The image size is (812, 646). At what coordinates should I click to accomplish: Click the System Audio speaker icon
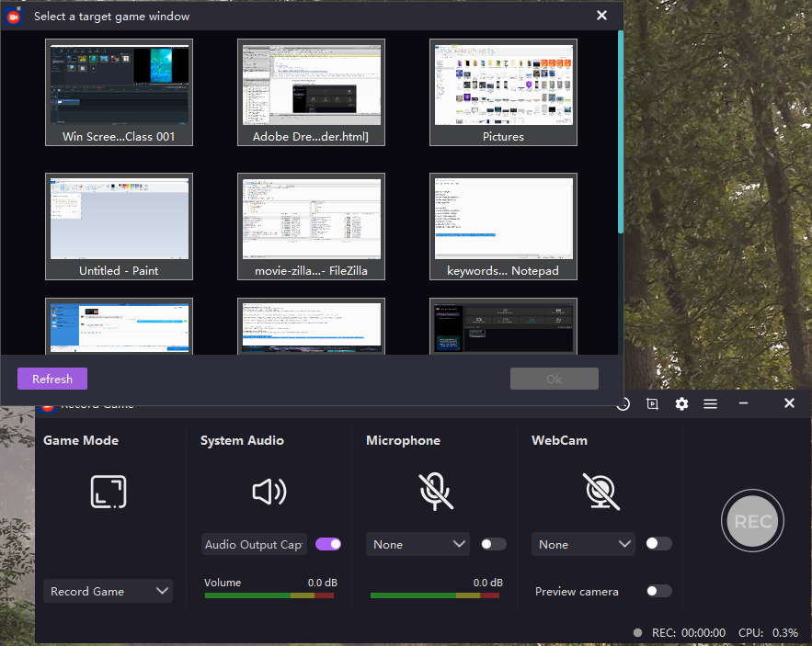[269, 492]
